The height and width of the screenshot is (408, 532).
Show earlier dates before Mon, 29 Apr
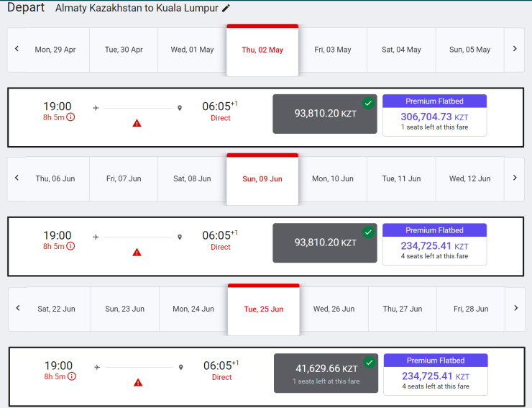tap(17, 49)
